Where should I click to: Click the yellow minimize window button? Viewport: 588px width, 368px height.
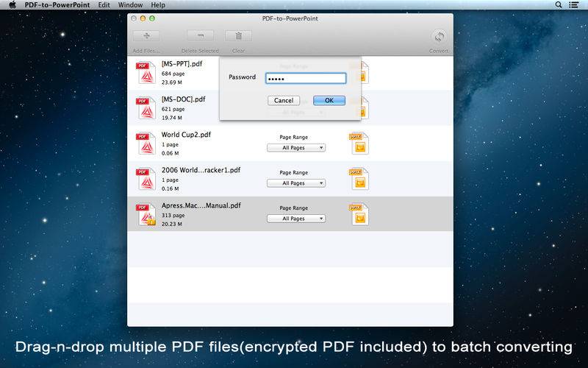point(143,18)
